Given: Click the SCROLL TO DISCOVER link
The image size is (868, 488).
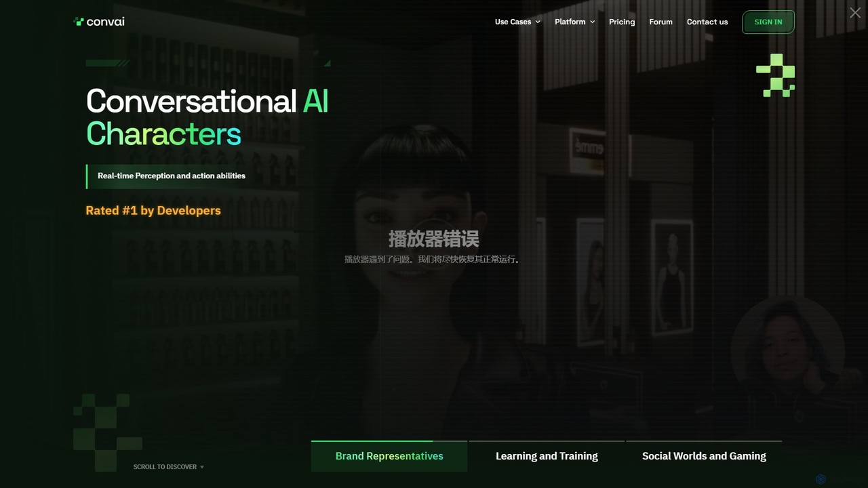Looking at the screenshot, I should pyautogui.click(x=169, y=467).
